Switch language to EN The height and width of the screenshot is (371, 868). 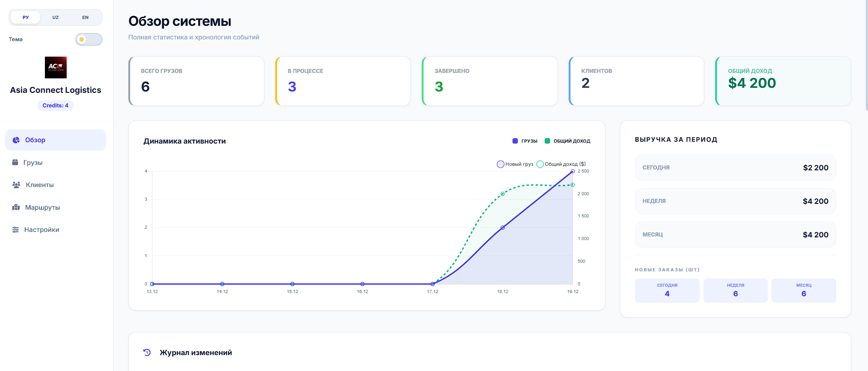[x=85, y=18]
